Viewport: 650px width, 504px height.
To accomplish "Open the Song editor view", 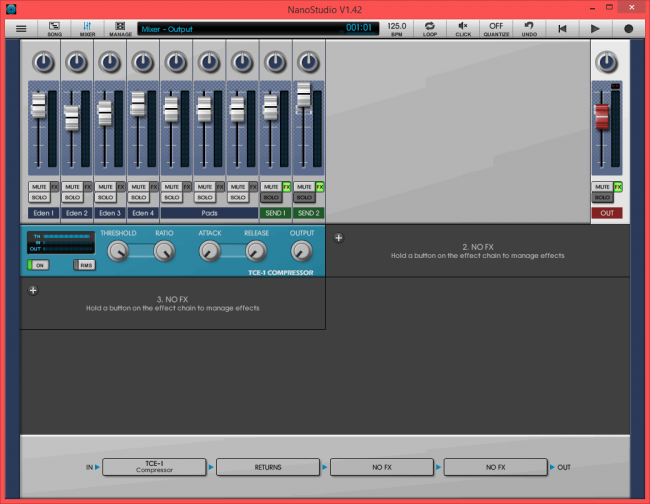I will pos(54,28).
